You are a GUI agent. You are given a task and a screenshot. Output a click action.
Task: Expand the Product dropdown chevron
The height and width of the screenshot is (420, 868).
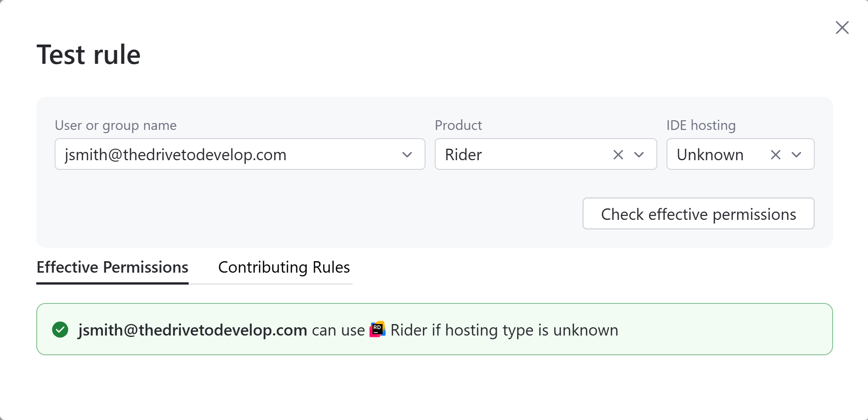click(639, 155)
